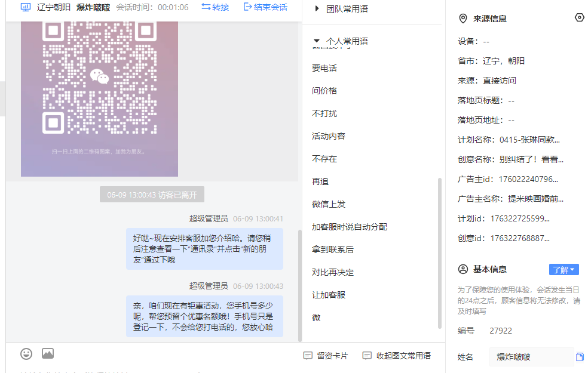
Task: Click the chat messages scrollbar
Action: coord(299,285)
